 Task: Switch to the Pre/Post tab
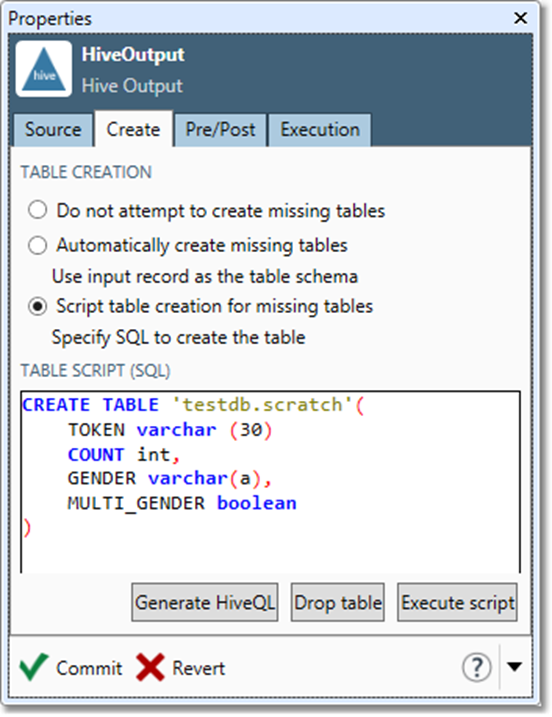click(x=220, y=130)
